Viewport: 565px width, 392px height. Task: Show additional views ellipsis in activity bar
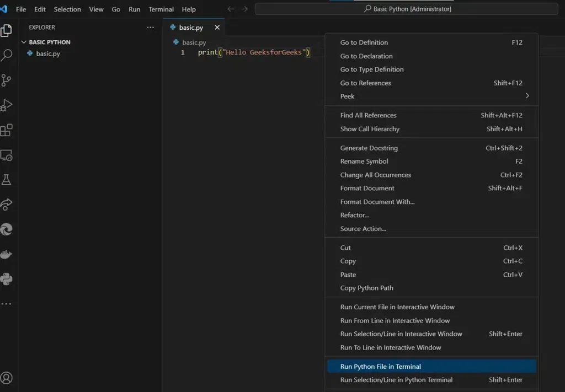7,304
